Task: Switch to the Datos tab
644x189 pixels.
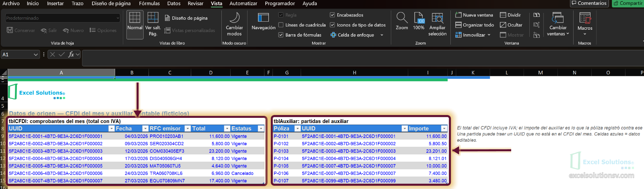Action: click(174, 3)
